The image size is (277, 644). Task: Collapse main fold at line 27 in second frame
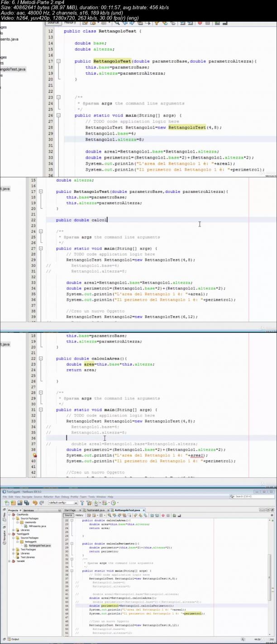[40, 249]
